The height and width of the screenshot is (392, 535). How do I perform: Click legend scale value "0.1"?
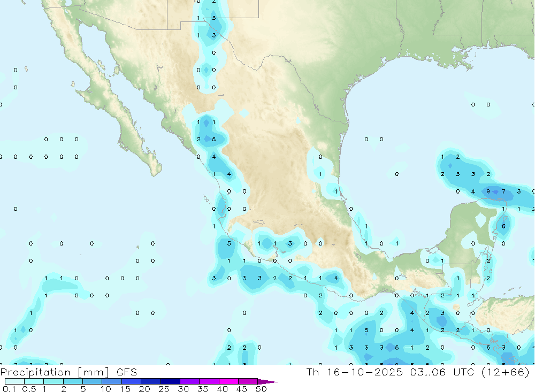[9, 389]
